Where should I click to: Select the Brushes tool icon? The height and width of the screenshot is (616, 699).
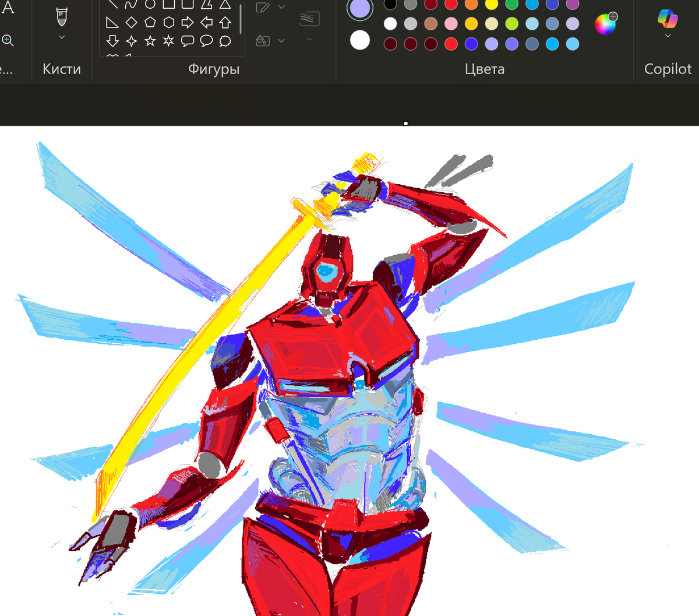pyautogui.click(x=61, y=17)
